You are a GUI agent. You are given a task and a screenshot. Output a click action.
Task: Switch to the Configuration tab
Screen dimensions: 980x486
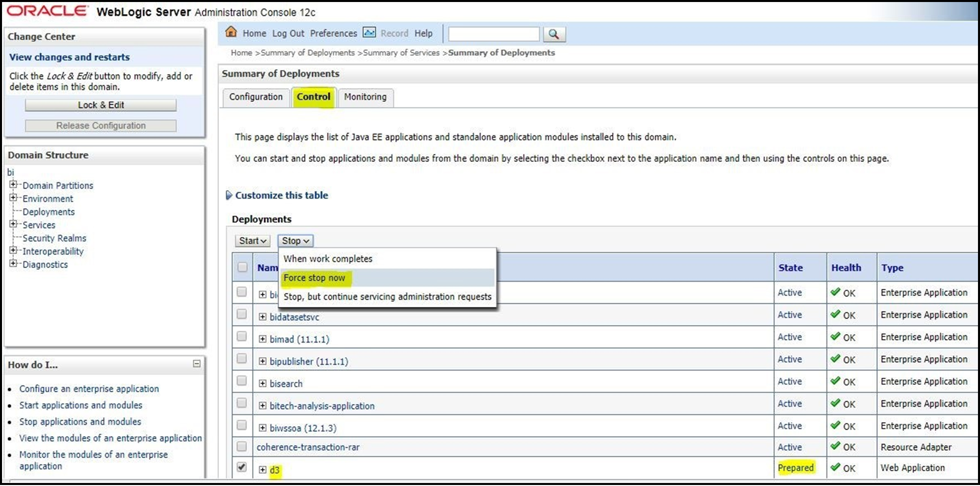pyautogui.click(x=256, y=97)
